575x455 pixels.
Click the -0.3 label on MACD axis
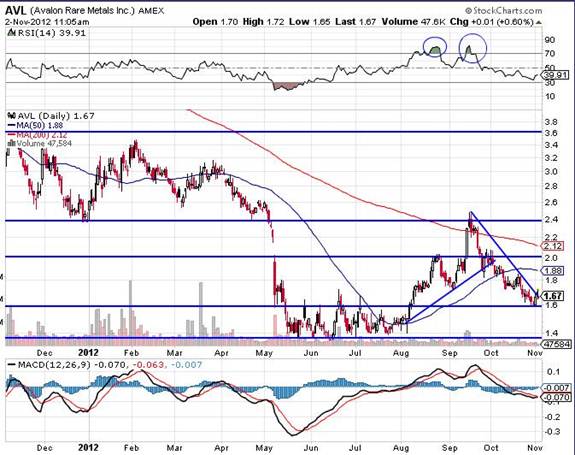point(552,432)
